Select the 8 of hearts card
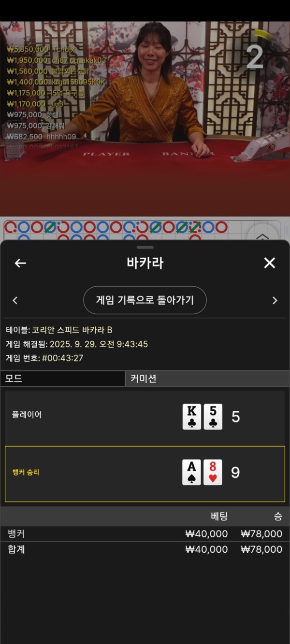Viewport: 290px width, 644px height. (x=213, y=472)
